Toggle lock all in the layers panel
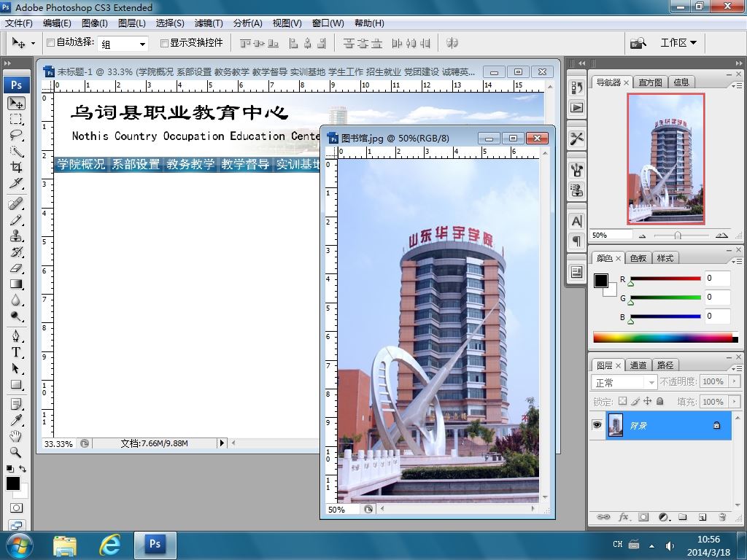 tap(659, 402)
